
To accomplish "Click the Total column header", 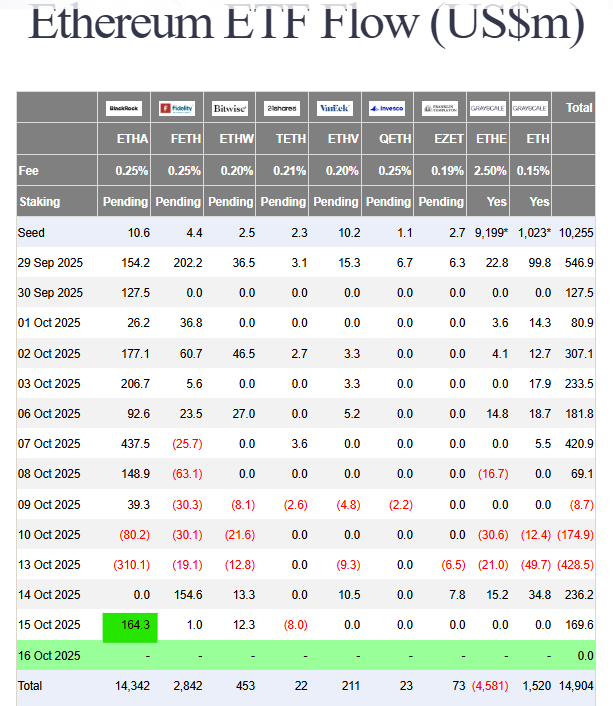I will [x=578, y=108].
